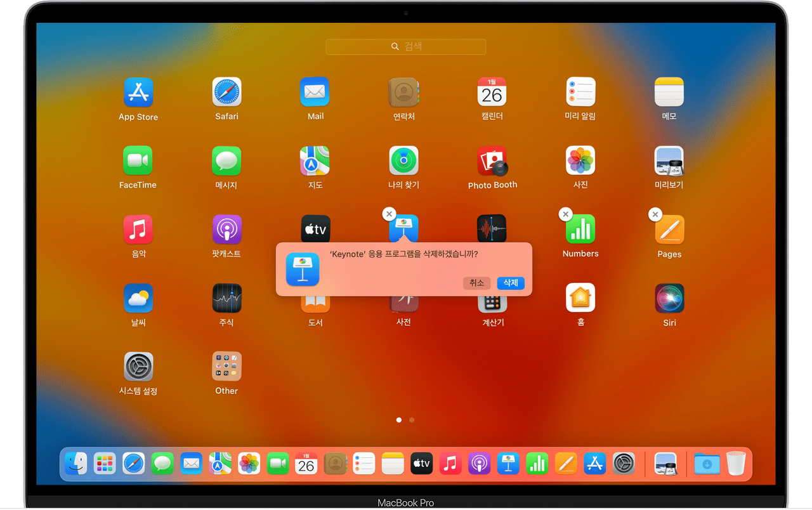Open Safari from the Dock

(134, 463)
